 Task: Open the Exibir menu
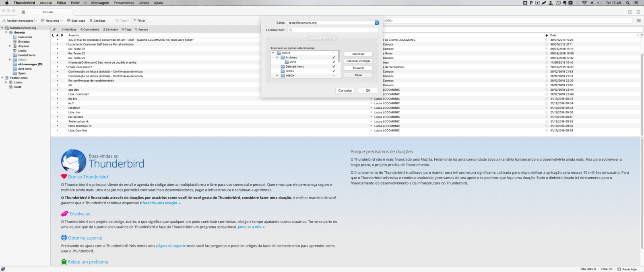tap(75, 3)
